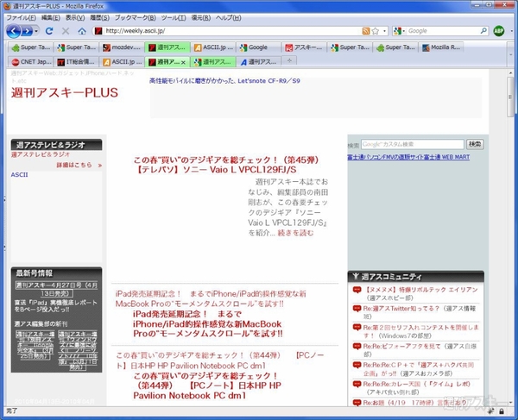Open the back/forward history dropdown arrow

pyautogui.click(x=36, y=31)
